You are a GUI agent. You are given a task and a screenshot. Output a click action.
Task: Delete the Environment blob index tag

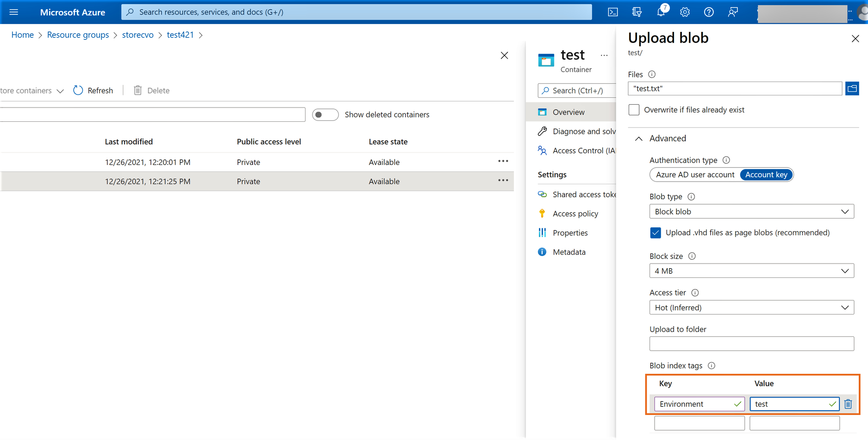pyautogui.click(x=848, y=404)
